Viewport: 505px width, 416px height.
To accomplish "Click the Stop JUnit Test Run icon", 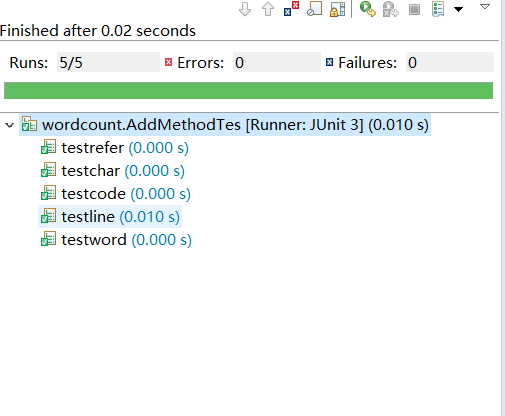I will (x=414, y=9).
